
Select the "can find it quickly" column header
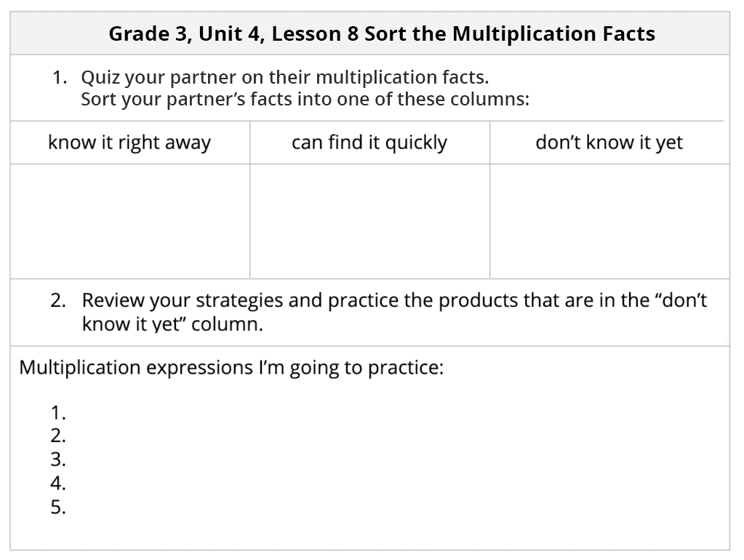click(369, 143)
